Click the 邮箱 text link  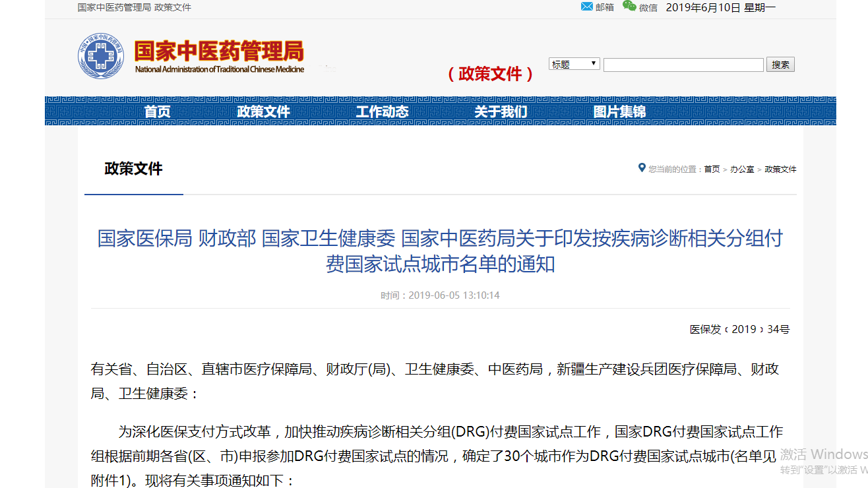point(605,7)
